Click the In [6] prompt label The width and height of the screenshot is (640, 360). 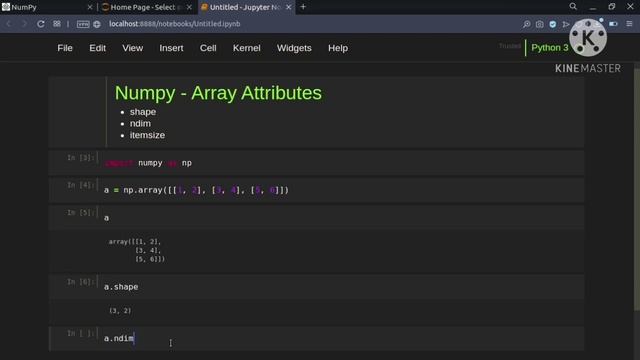[81, 282]
